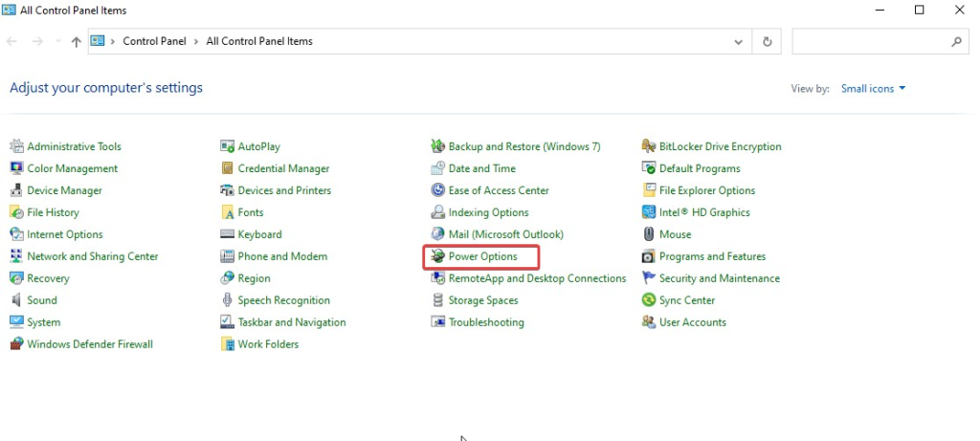Open the Credential Manager icon
This screenshot has width=980, height=441.
click(x=228, y=168)
